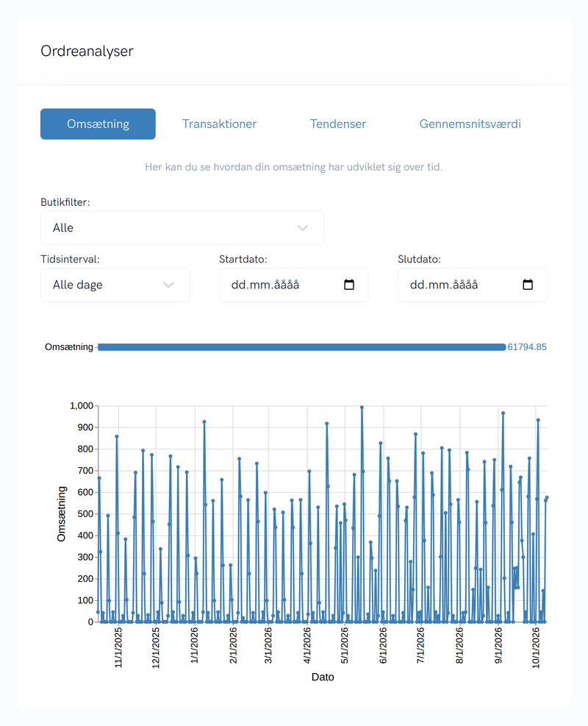Switch to the Transaktioner tab

[219, 124]
